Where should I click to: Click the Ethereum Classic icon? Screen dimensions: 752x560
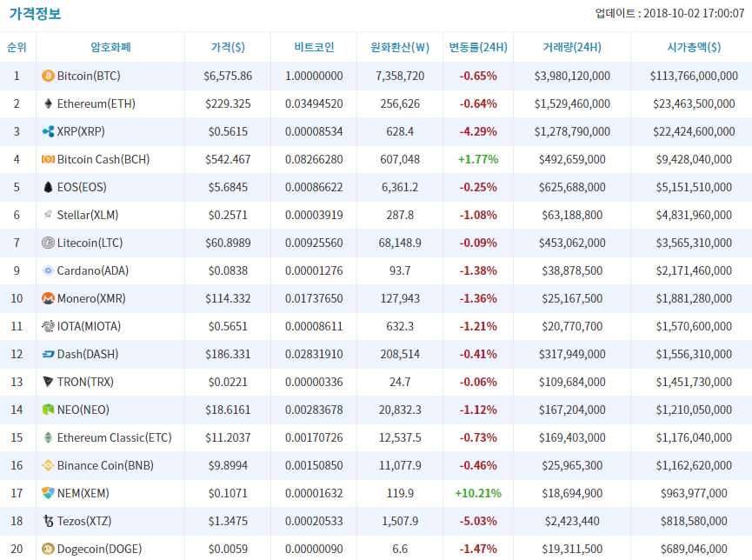click(48, 437)
